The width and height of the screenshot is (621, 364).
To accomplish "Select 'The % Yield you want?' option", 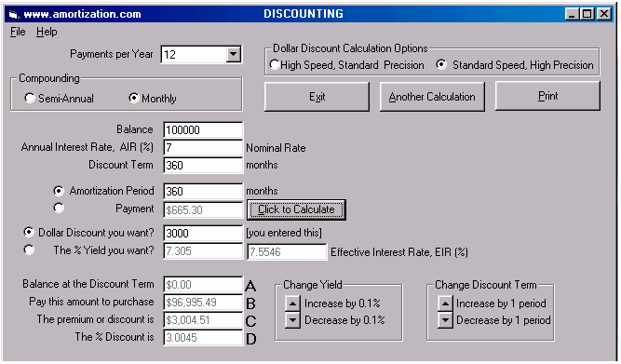I will click(29, 249).
